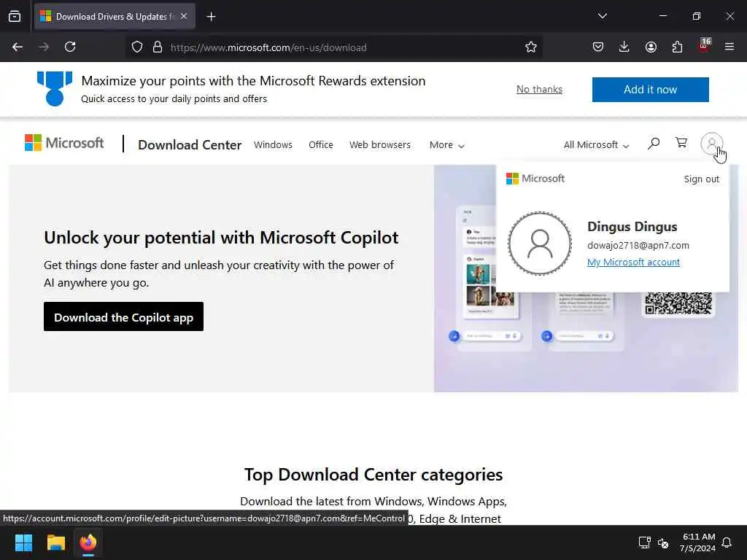This screenshot has width=747, height=560.
Task: Open the taskbar clock showing 6:11 AM
Action: point(697,542)
